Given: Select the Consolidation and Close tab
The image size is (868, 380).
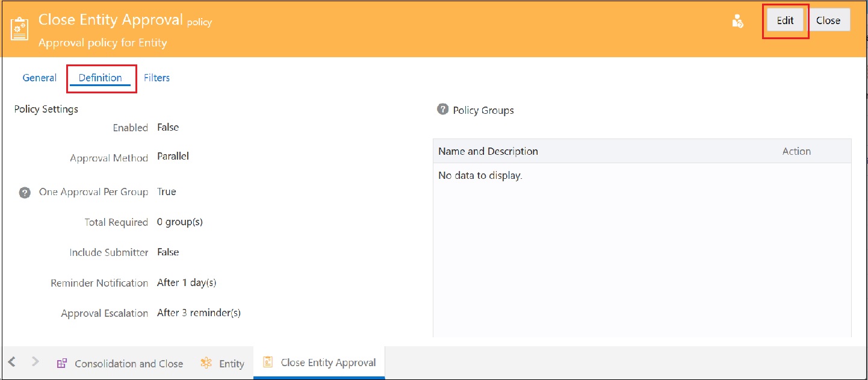Looking at the screenshot, I should tap(129, 363).
